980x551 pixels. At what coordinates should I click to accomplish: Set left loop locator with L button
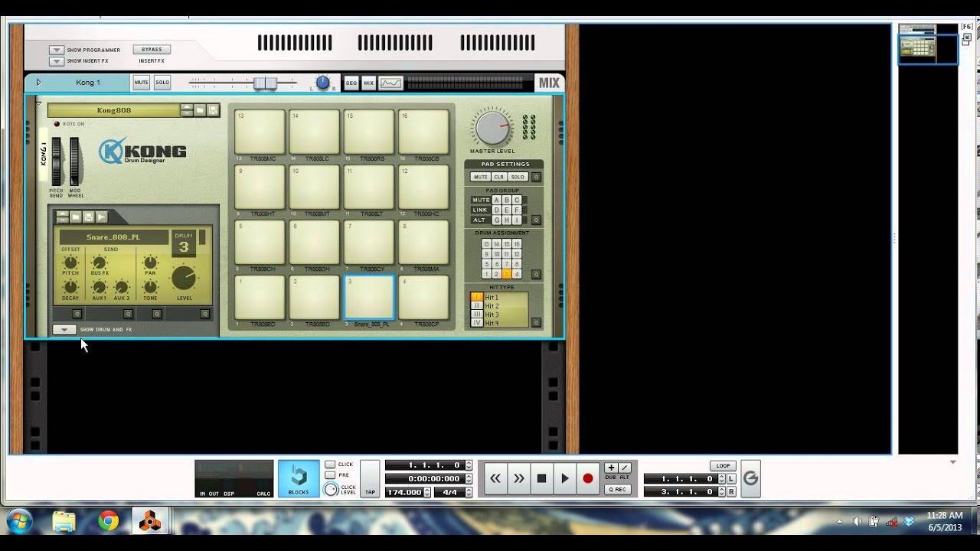[731, 478]
